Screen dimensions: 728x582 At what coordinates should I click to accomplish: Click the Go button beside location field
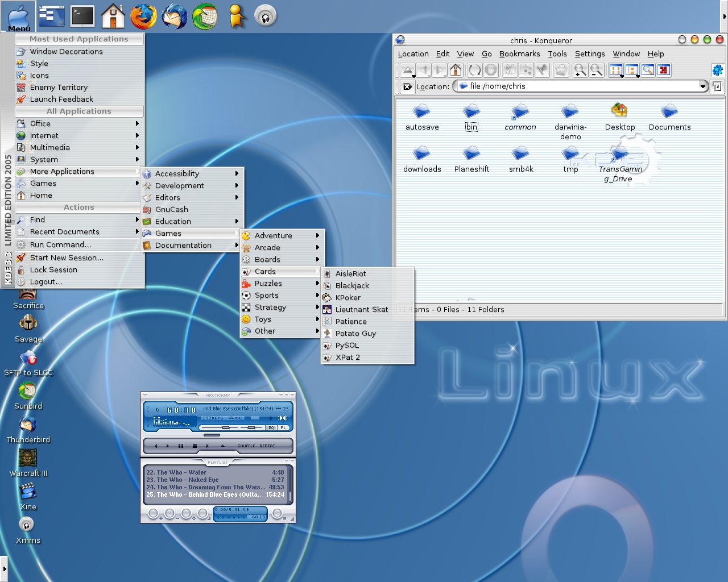coord(717,86)
